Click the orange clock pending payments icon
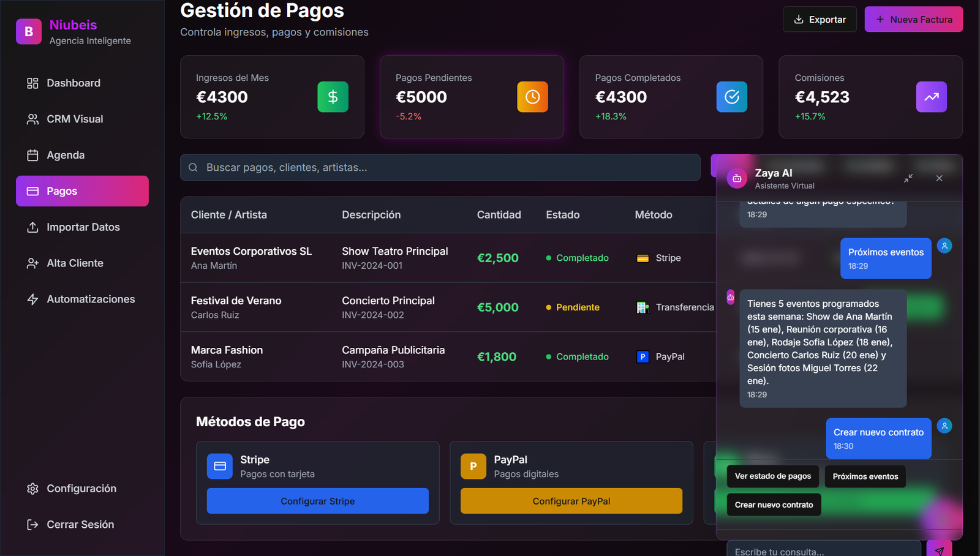 [532, 97]
